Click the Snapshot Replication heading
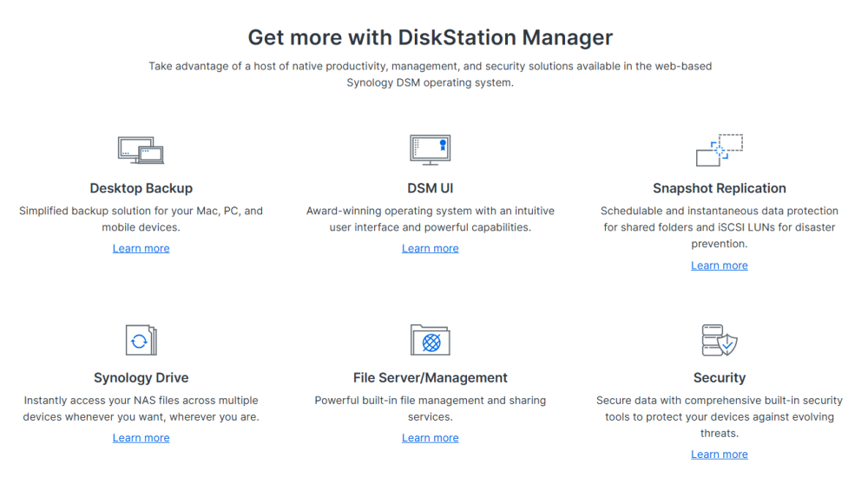The image size is (868, 477). [719, 188]
